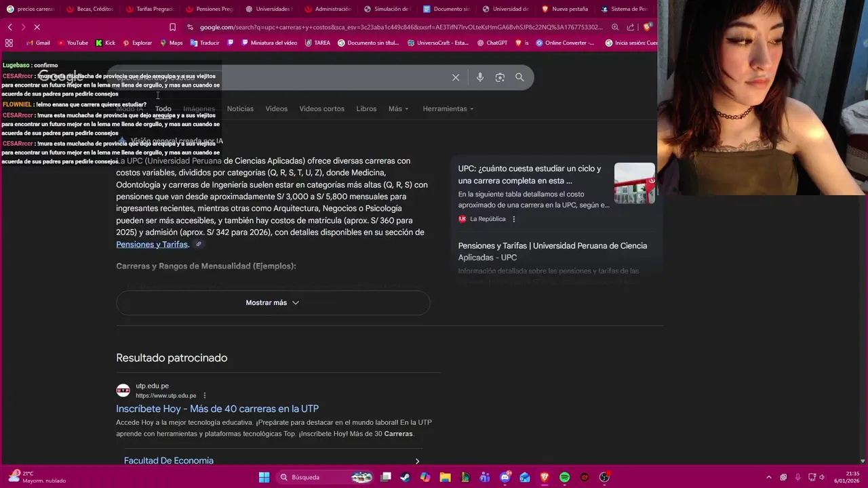Expand the Facultad De Economía sitelink
The image size is (868, 488).
click(x=273, y=460)
